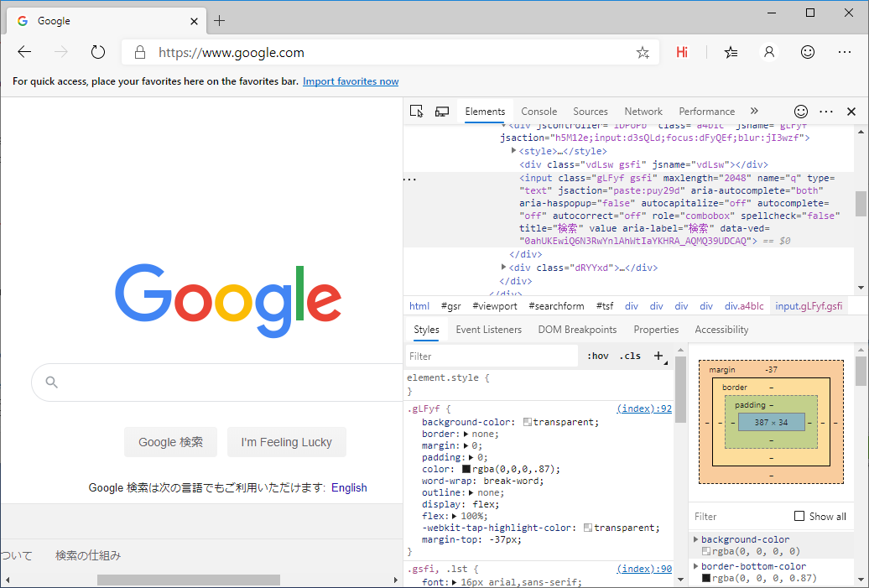Add this page to favorites star
Viewport: 869px width, 588px height.
point(643,53)
